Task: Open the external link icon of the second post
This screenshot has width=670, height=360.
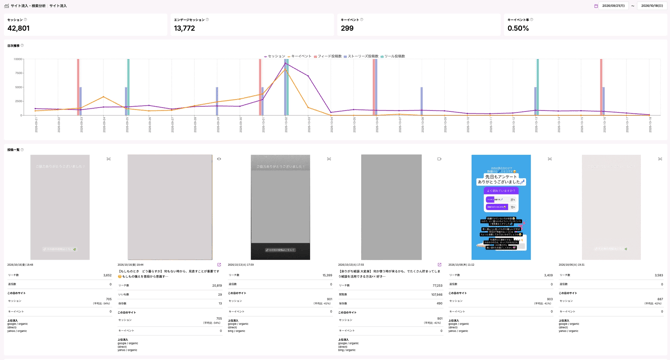Action: click(x=219, y=265)
